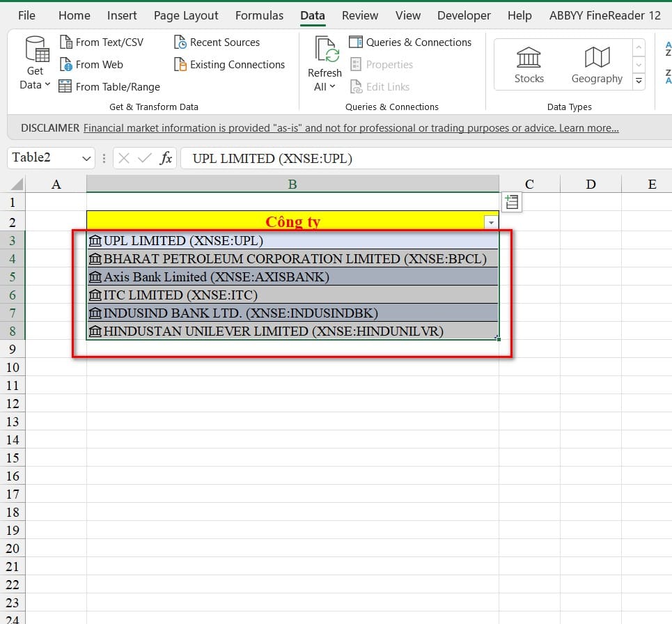Choose From Table/Range
Screen dimensions: 672x624
pos(109,86)
